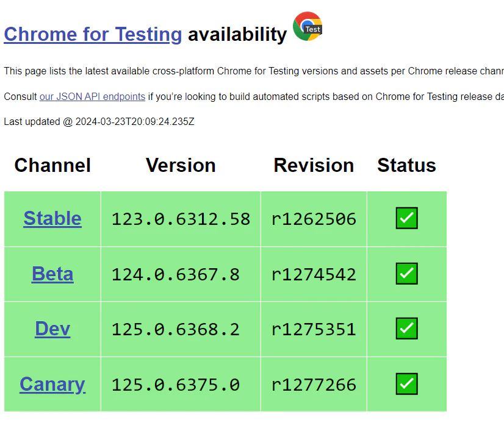Select revision r1262506

[314, 219]
